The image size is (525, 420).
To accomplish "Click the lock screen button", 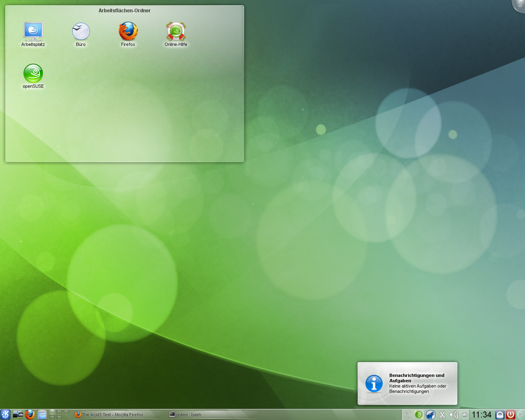I will [x=500, y=415].
